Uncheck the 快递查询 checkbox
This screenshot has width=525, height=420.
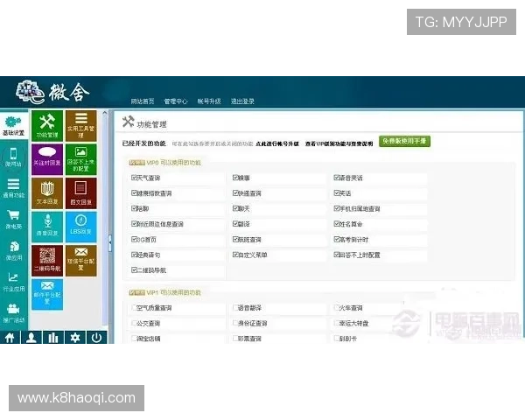point(235,192)
